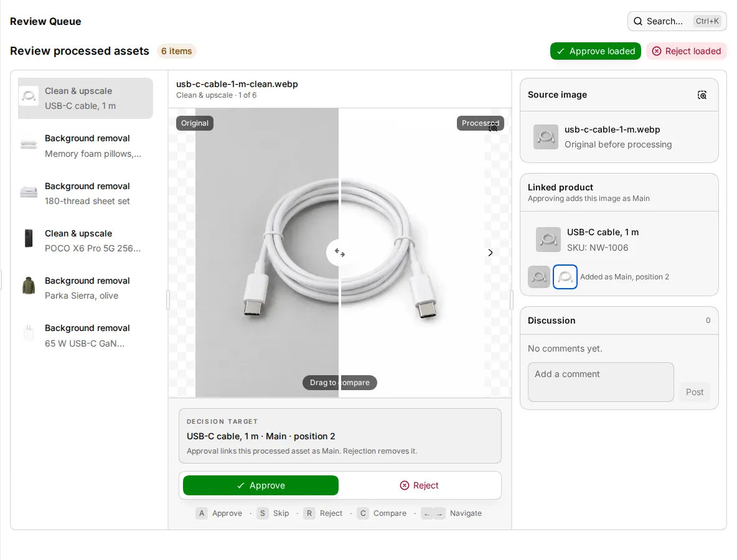The height and width of the screenshot is (560, 737).
Task: Click the sheet set thumbnail
Action: click(x=29, y=192)
